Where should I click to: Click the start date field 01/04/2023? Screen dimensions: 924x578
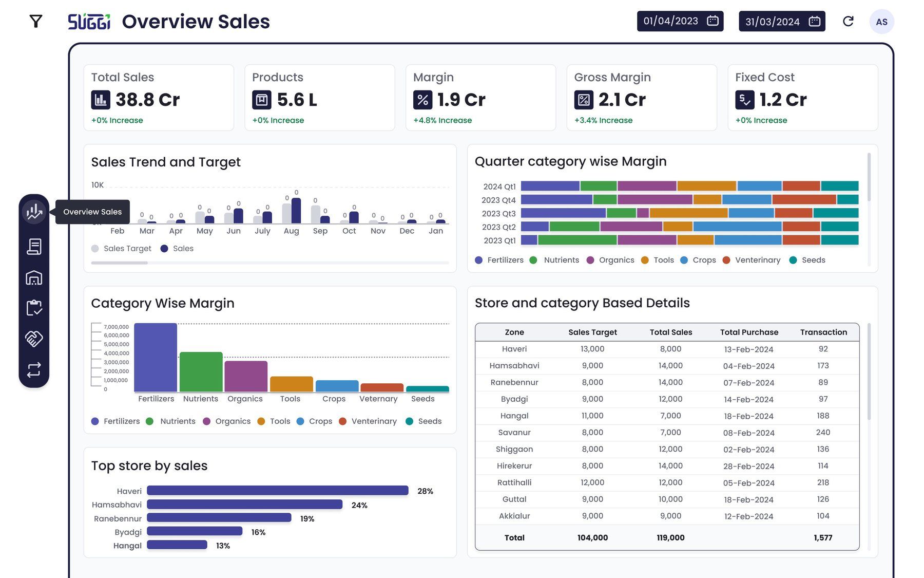pos(680,21)
